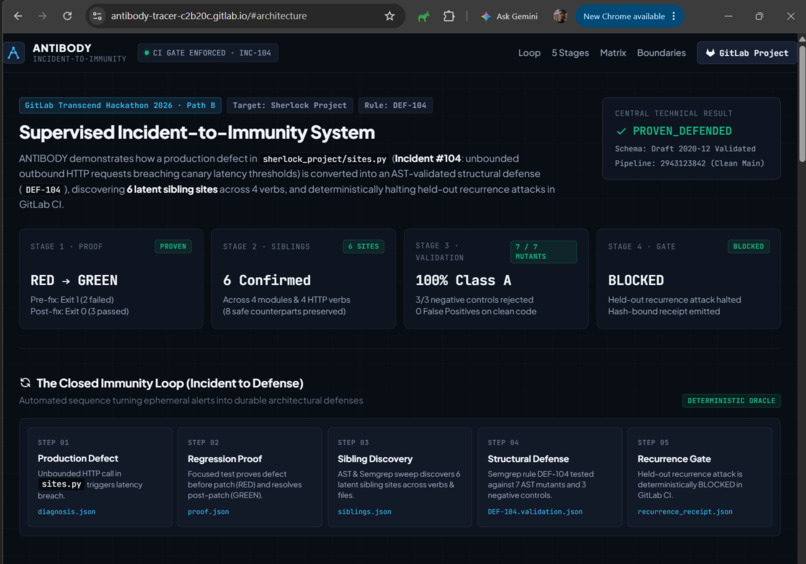
Task: Maximize the Chrome window
Action: coord(759,16)
